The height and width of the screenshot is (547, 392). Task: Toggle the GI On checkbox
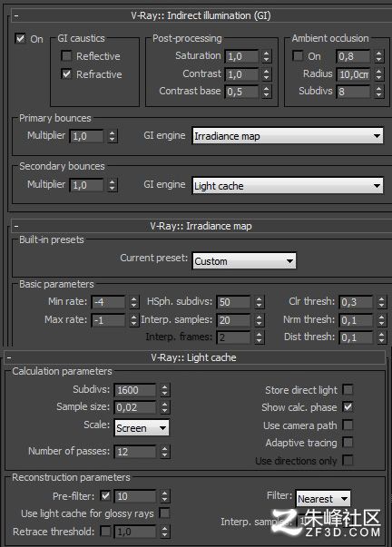click(x=21, y=38)
